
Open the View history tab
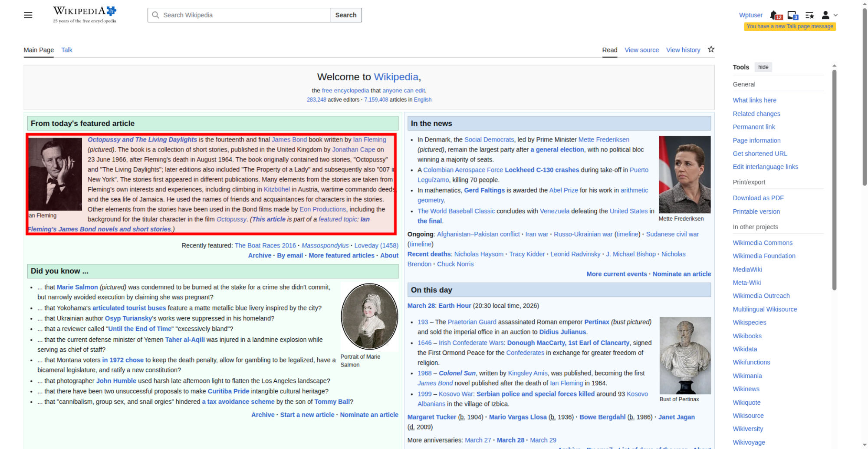click(x=683, y=50)
